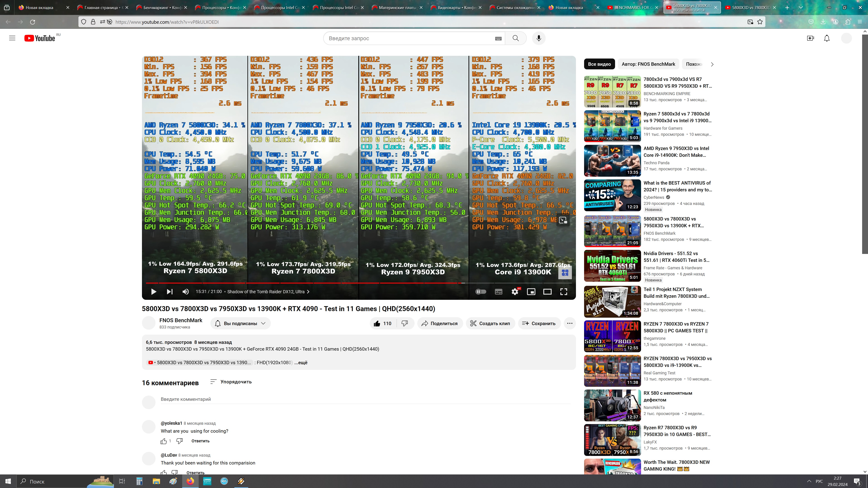This screenshot has width=868, height=488.
Task: Mute the video volume
Action: [185, 292]
